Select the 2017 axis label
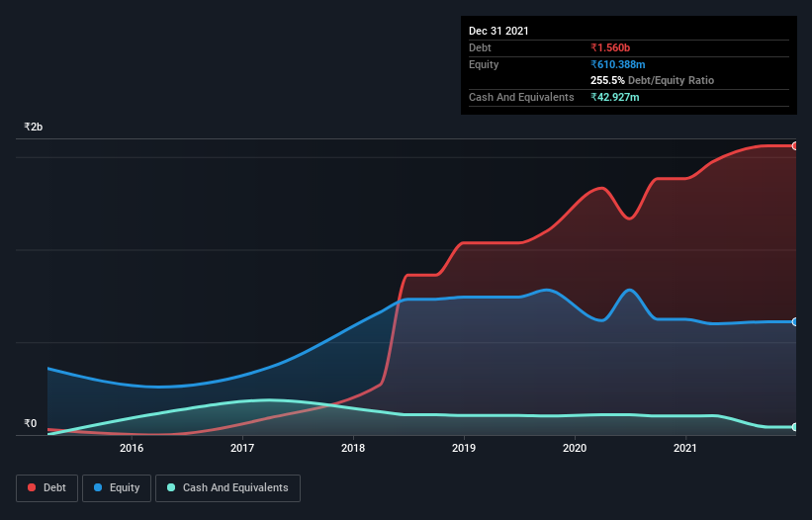Viewport: 812px width, 520px height. (x=242, y=448)
